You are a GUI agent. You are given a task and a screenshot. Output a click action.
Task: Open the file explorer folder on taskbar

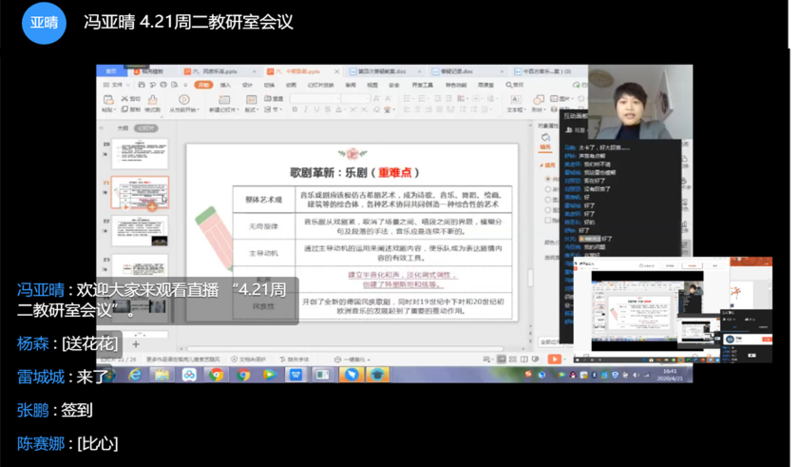(162, 375)
